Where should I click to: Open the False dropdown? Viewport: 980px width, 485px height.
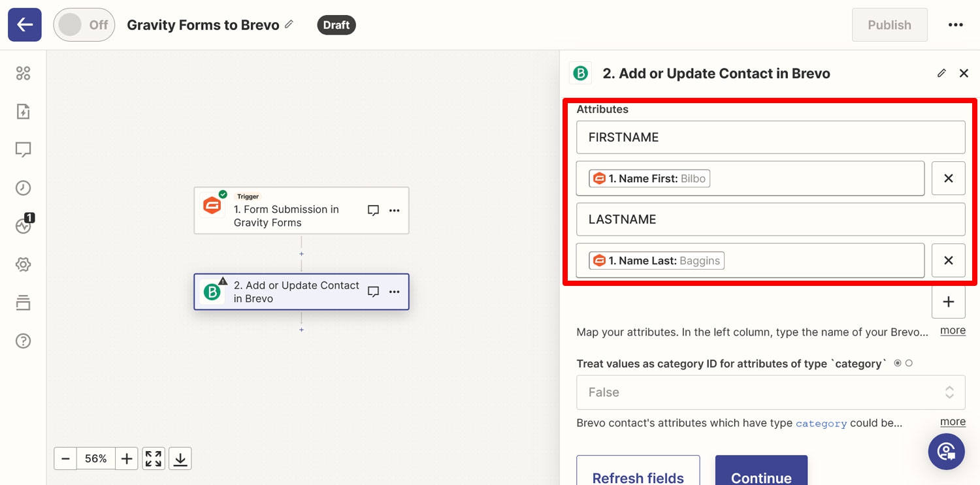[771, 392]
